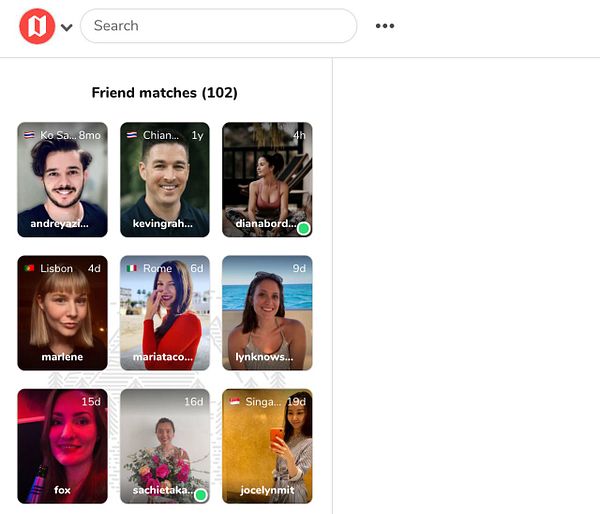Click the green online dot on dianabord
This screenshot has height=514, width=600.
click(303, 229)
